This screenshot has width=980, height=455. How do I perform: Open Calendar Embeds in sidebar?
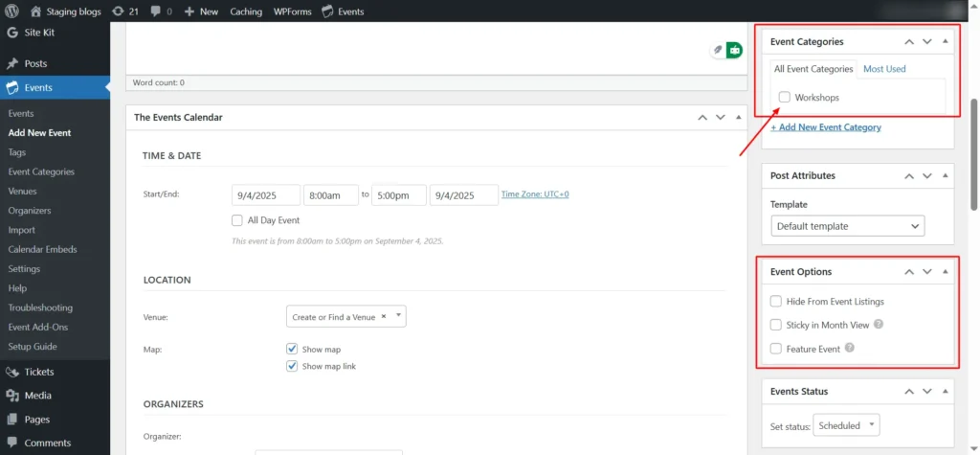click(42, 250)
